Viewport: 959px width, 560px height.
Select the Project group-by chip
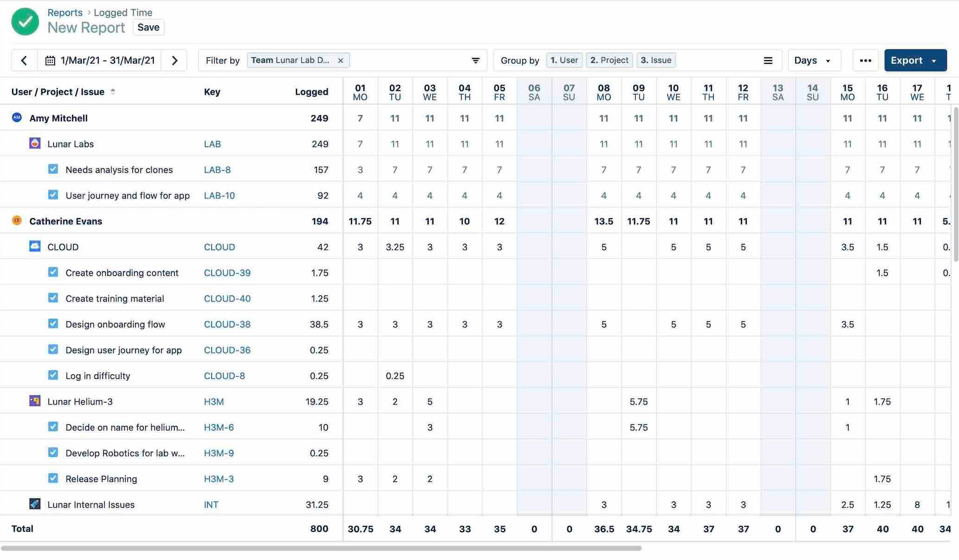[609, 60]
